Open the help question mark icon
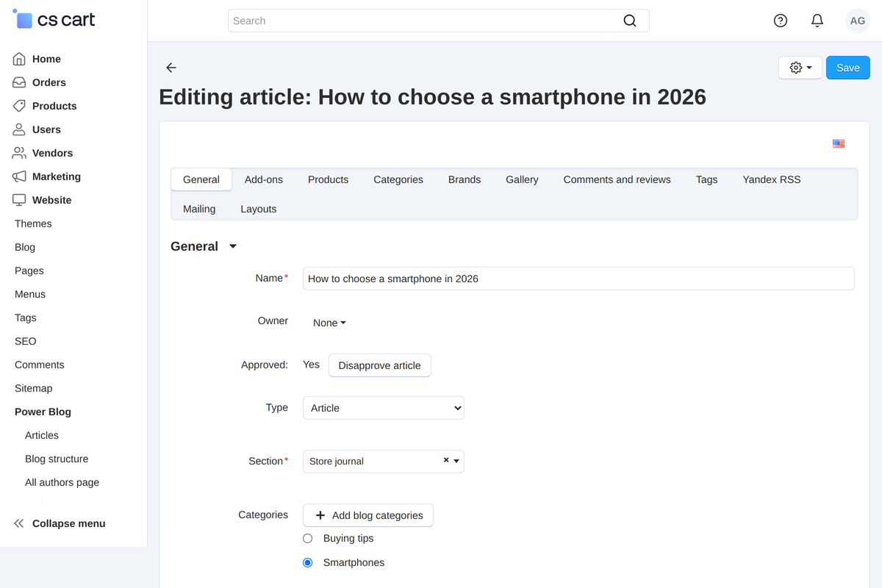Screen dimensions: 882x588 pos(781,21)
